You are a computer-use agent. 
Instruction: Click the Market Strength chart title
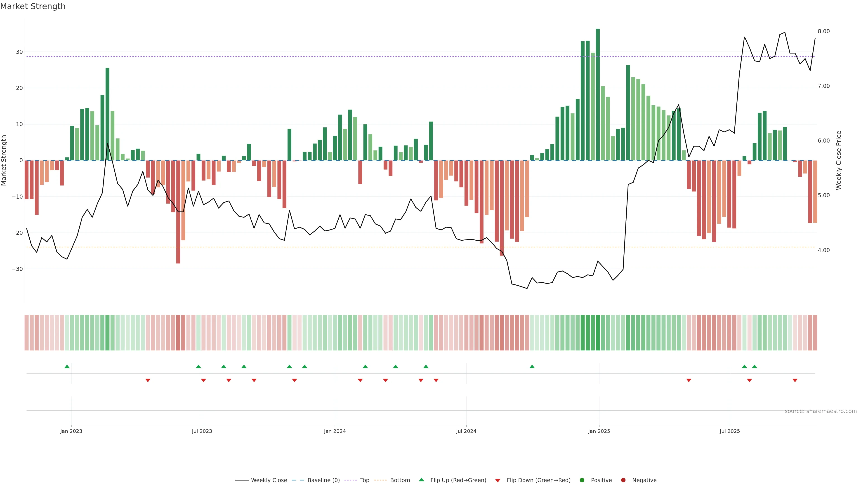point(33,6)
